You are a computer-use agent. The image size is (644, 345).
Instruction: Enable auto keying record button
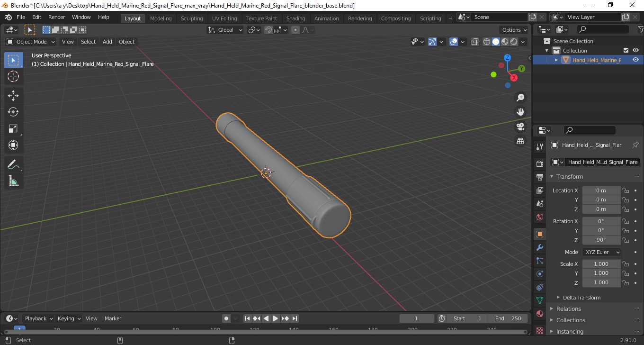click(x=226, y=318)
